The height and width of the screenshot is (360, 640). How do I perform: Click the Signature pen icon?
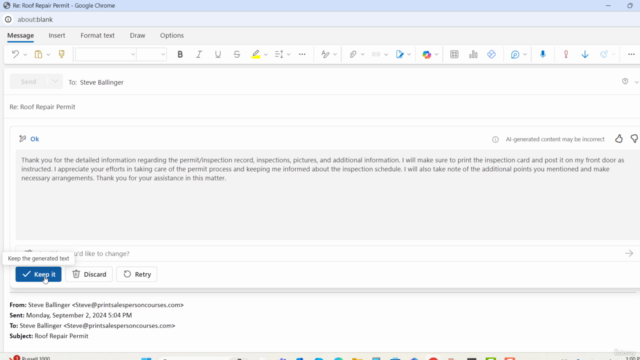(x=399, y=54)
